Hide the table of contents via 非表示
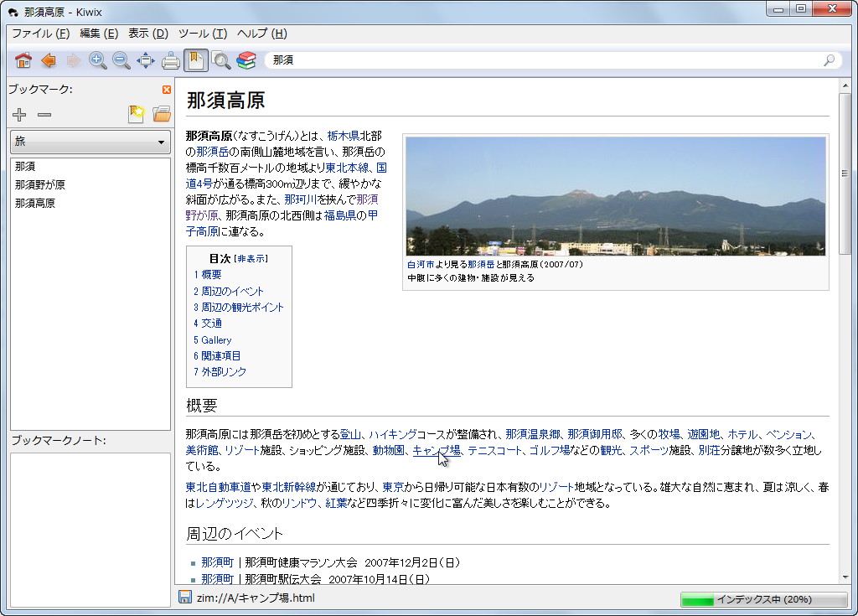The image size is (858, 616). [x=251, y=260]
